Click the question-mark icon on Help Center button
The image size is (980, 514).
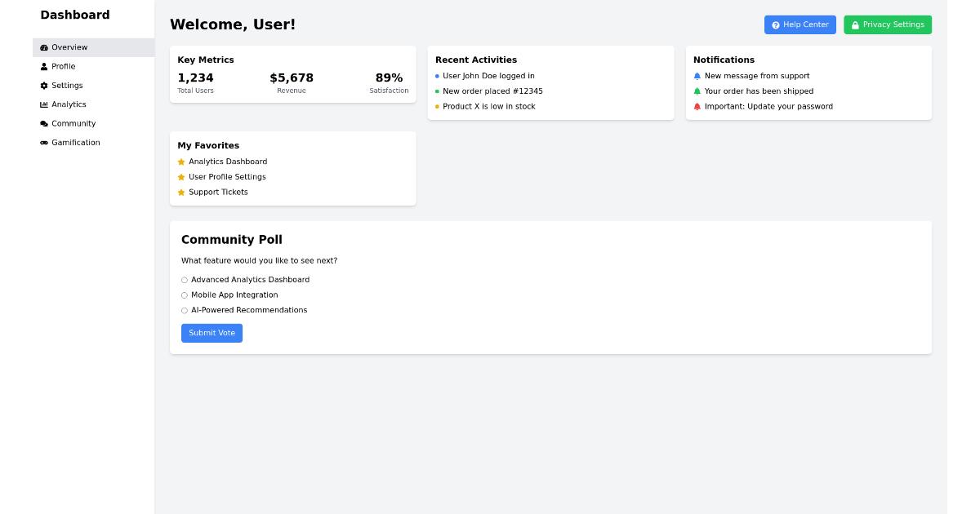[x=775, y=24]
